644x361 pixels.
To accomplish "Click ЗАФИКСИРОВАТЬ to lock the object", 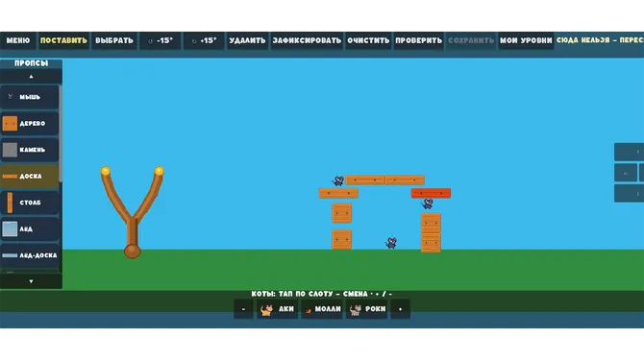I will pyautogui.click(x=307, y=40).
